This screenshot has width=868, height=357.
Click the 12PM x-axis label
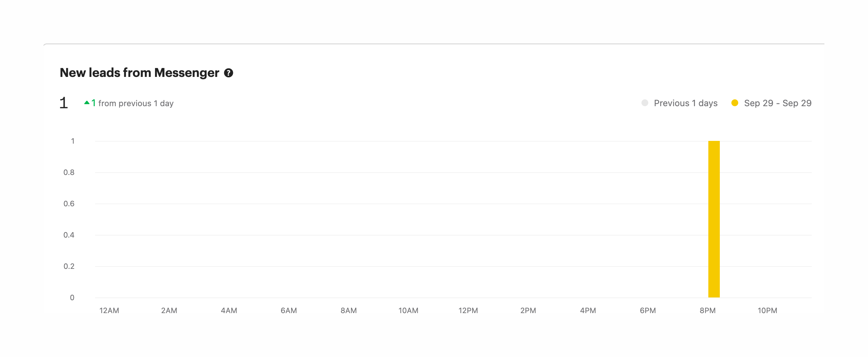click(468, 310)
